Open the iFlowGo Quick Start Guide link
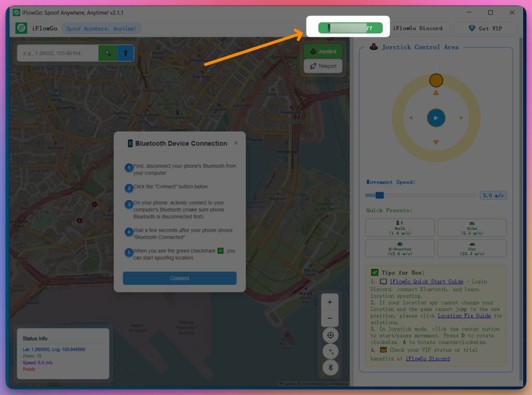The image size is (532, 395). point(426,282)
